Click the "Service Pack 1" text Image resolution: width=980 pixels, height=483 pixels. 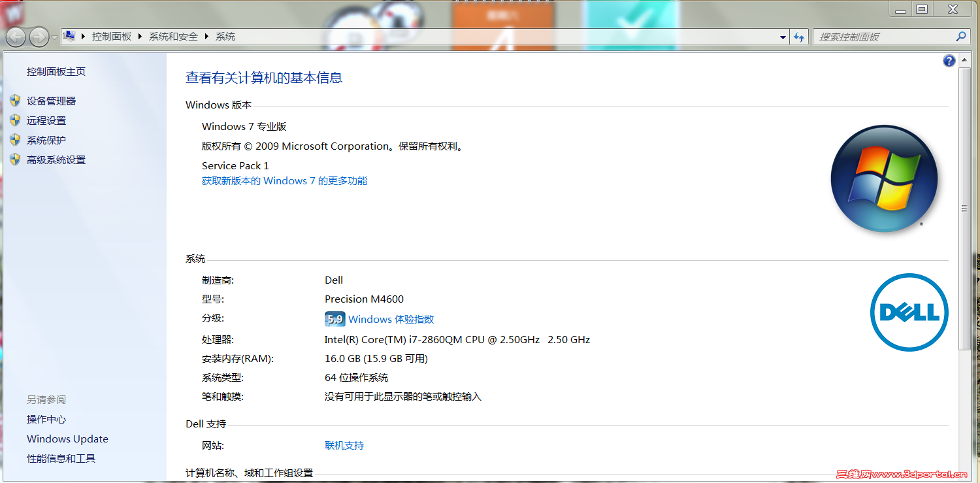click(235, 166)
